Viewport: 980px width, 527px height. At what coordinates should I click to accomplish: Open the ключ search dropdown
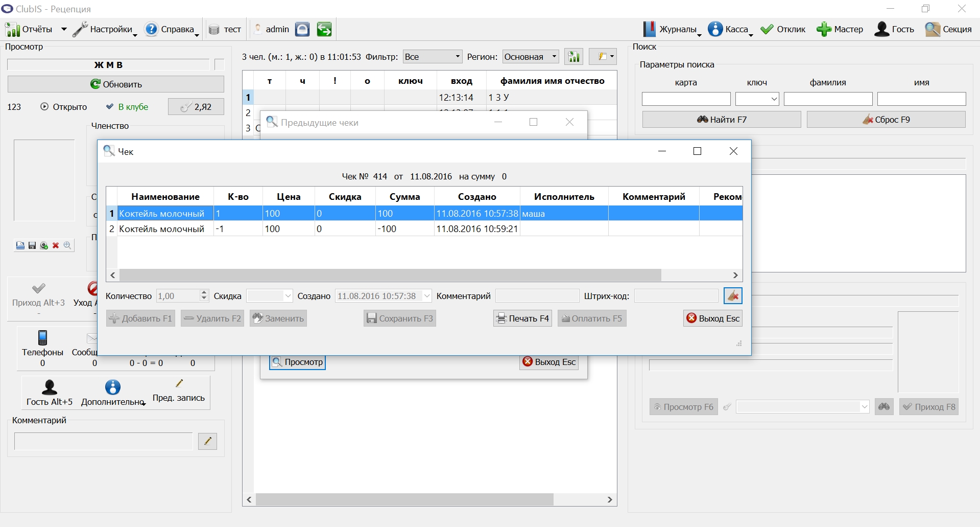point(757,99)
